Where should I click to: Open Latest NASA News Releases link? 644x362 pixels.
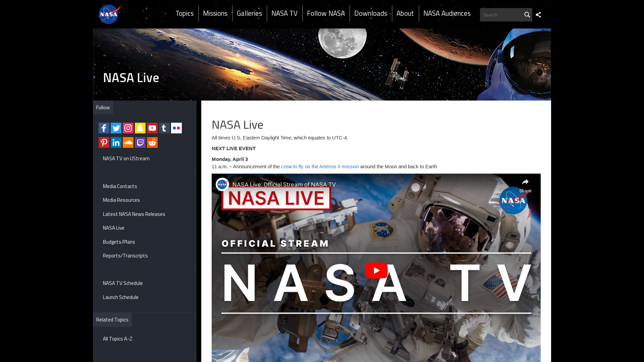[134, 214]
